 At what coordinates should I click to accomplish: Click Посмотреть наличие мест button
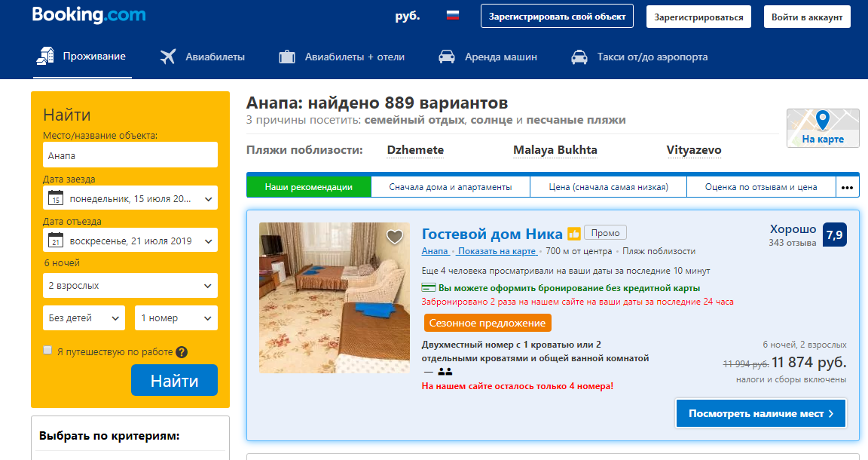click(760, 413)
